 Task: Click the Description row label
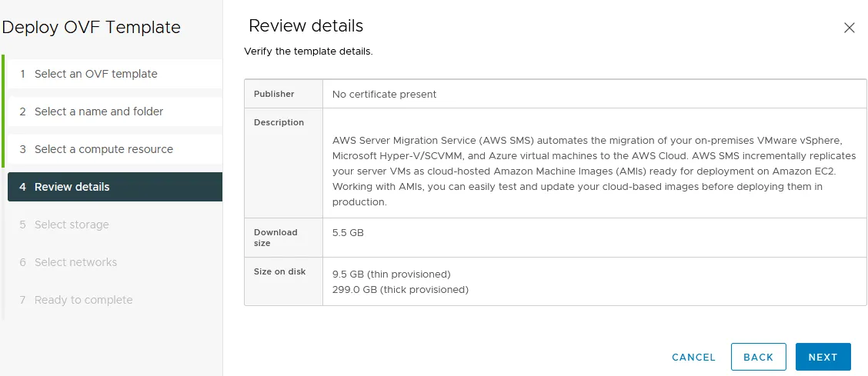click(279, 122)
